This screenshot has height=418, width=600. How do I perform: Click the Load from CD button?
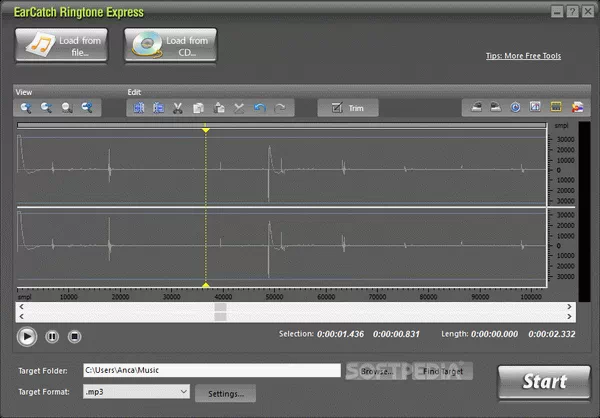(x=170, y=45)
